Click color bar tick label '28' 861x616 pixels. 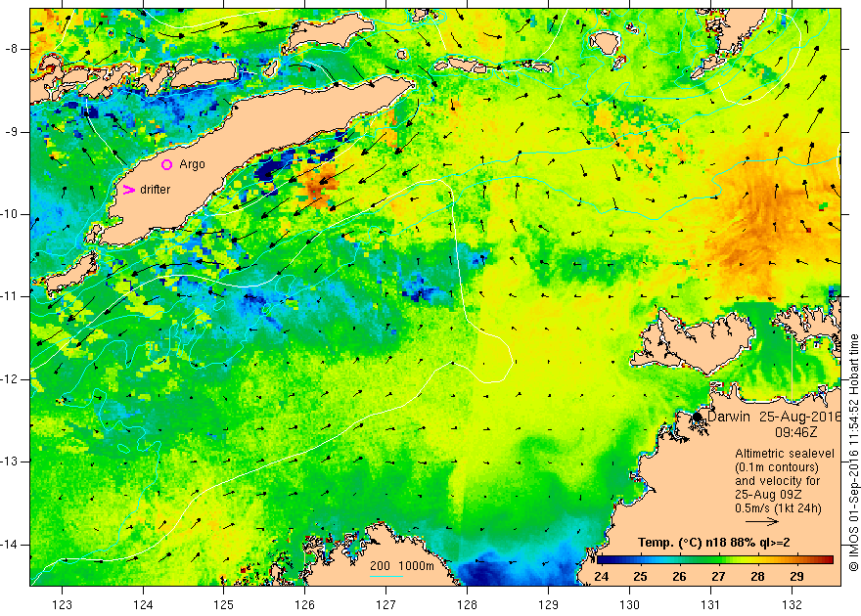click(x=757, y=577)
